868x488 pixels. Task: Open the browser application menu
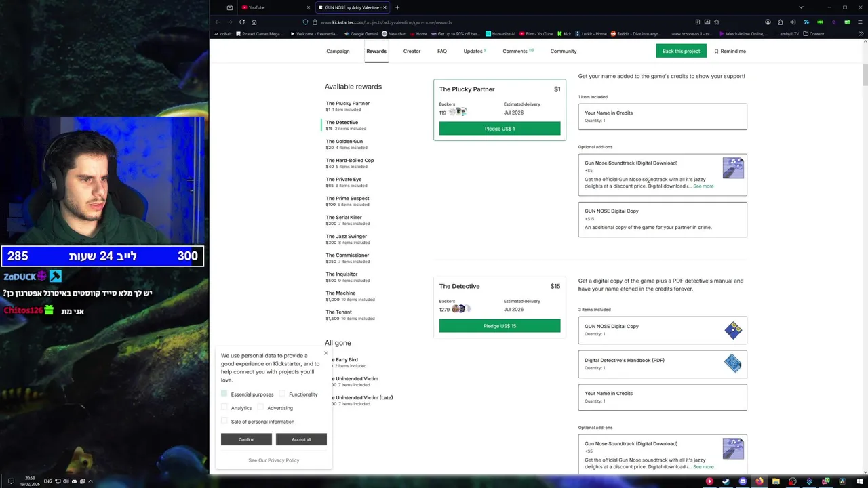861,22
